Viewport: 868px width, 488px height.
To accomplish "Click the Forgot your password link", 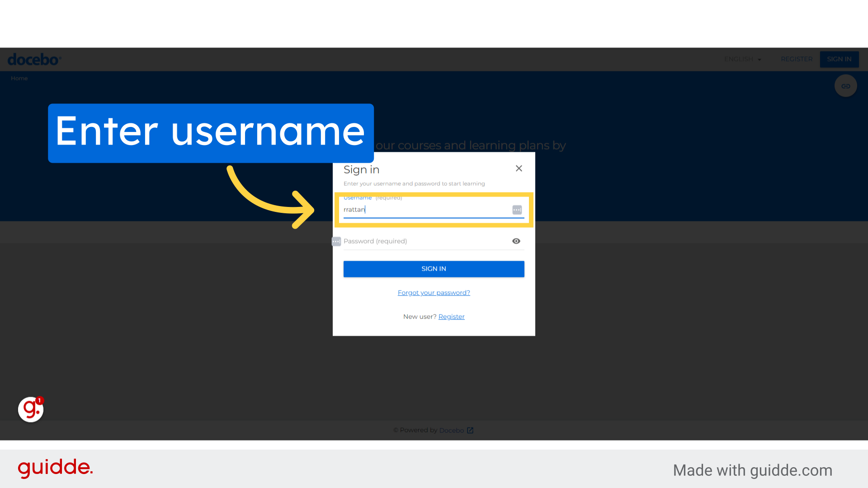I will point(434,292).
